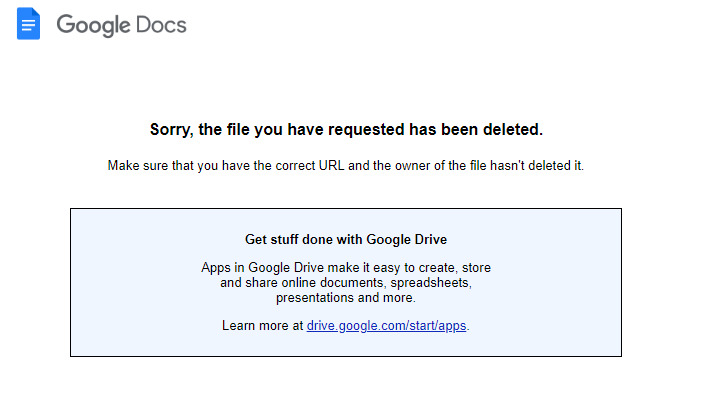723x400 pixels.
Task: Click the "Learn more at" text
Action: [x=263, y=326]
